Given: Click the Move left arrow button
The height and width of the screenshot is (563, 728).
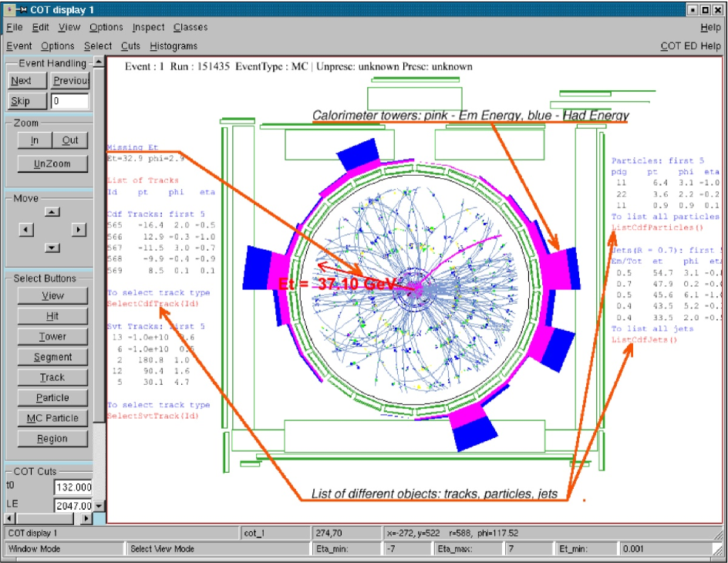Looking at the screenshot, I should pos(26,230).
